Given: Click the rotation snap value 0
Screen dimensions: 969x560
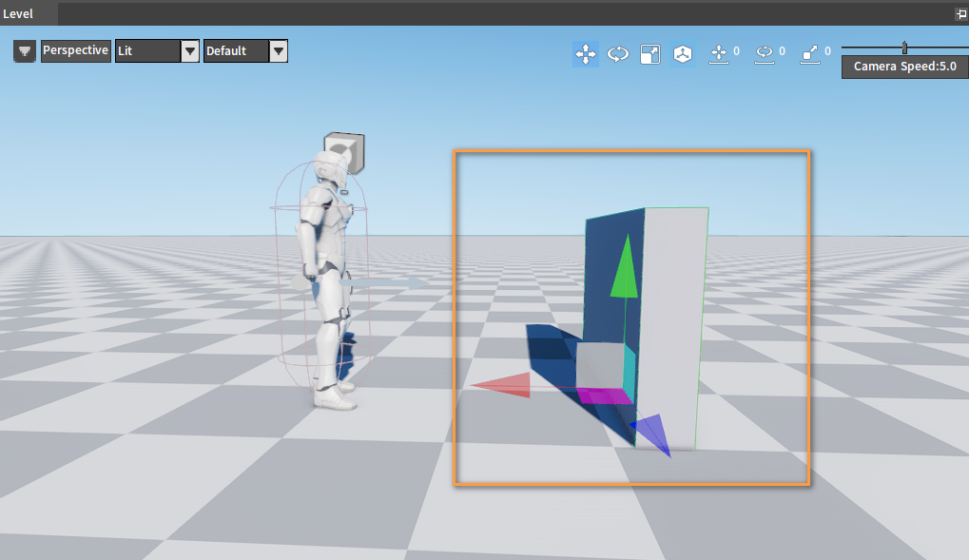Looking at the screenshot, I should (x=783, y=51).
